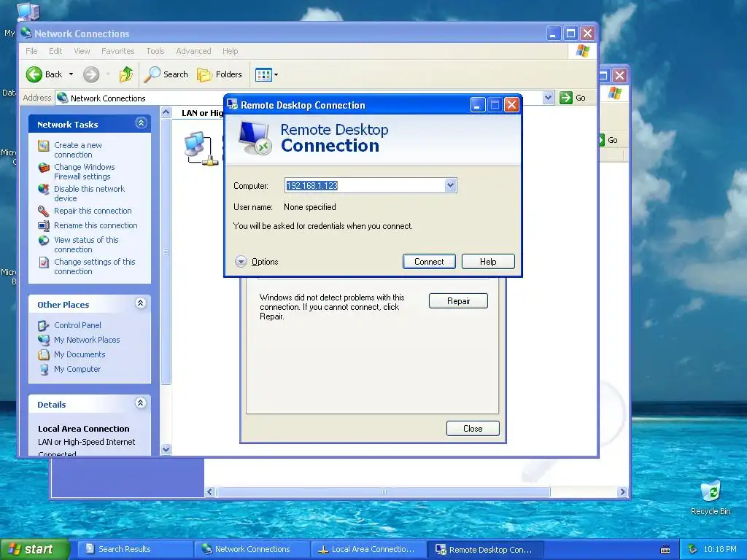This screenshot has width=747, height=560.
Task: Click the keyboard icon in taskbar tray
Action: pos(665,550)
